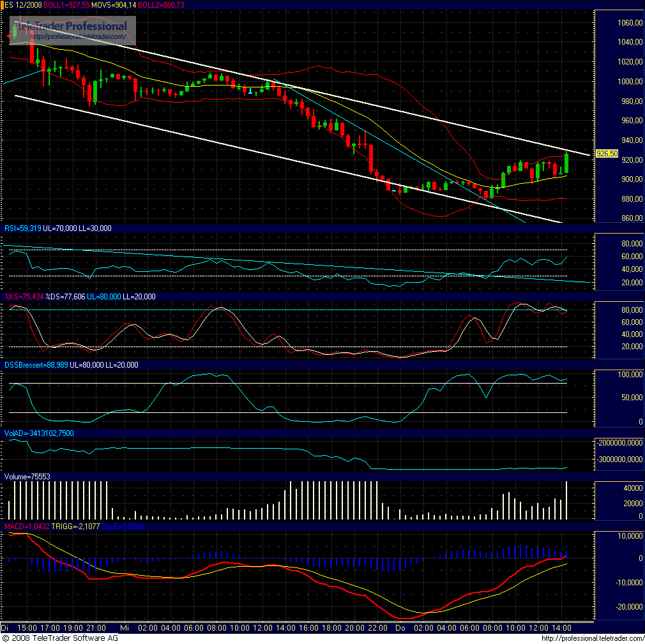
Task: Click the -2000000,0000 VolAD axis value
Action: (619, 442)
